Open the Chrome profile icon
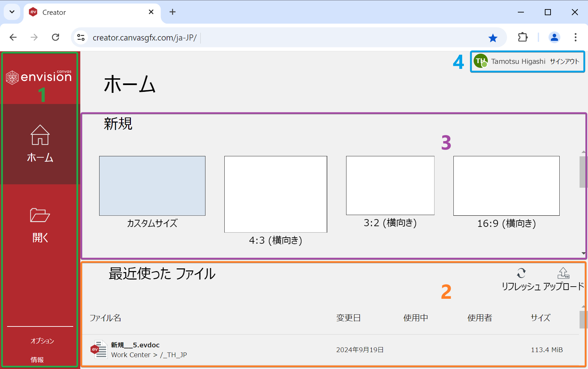588x369 pixels. (554, 37)
